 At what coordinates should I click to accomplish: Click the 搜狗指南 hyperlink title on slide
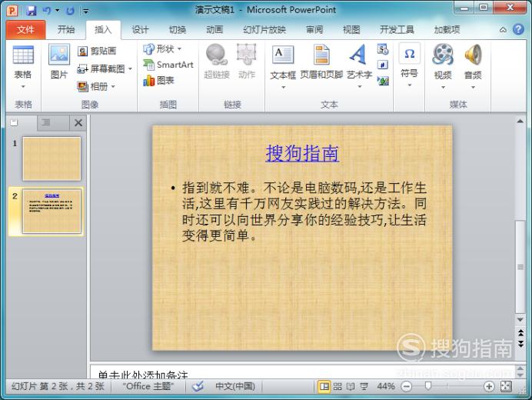coord(302,153)
